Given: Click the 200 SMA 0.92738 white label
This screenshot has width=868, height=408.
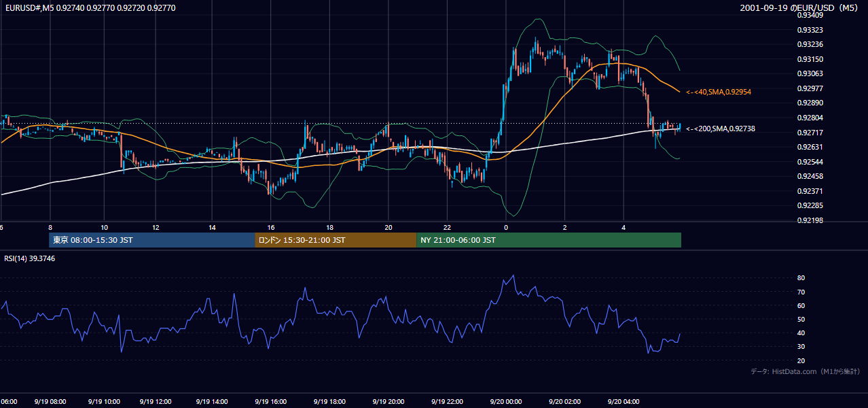Looking at the screenshot, I should tap(721, 129).
